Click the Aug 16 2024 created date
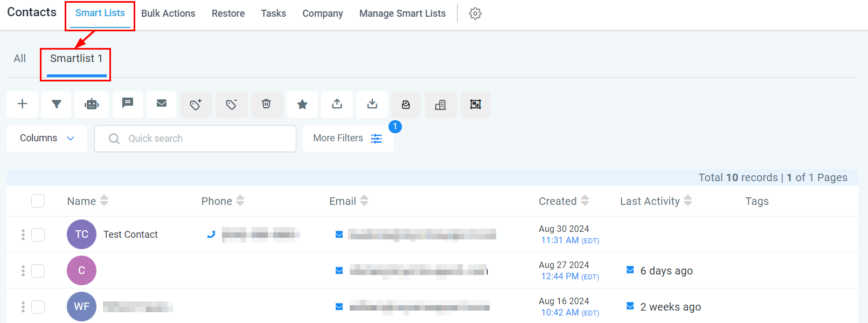This screenshot has width=868, height=323. (x=564, y=301)
